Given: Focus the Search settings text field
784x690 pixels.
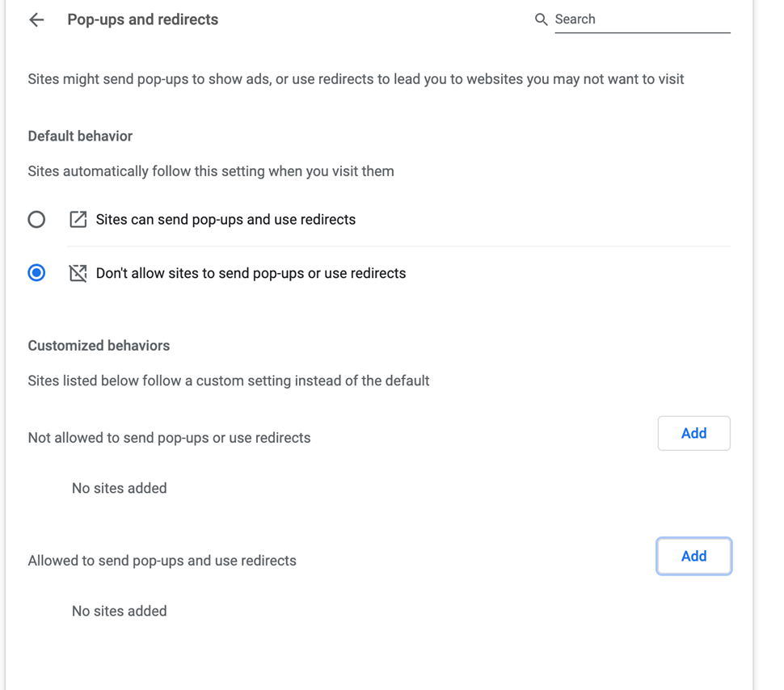Looking at the screenshot, I should coord(642,19).
